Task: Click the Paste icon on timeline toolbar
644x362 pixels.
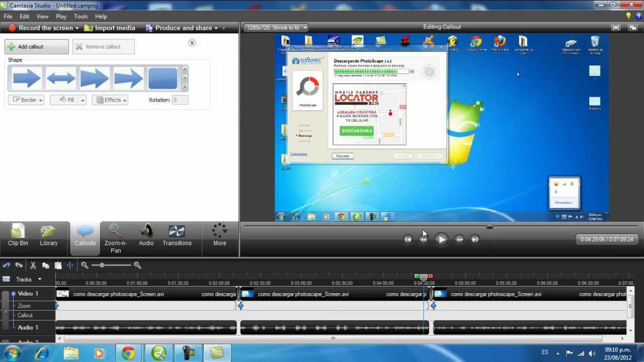Action: point(58,265)
